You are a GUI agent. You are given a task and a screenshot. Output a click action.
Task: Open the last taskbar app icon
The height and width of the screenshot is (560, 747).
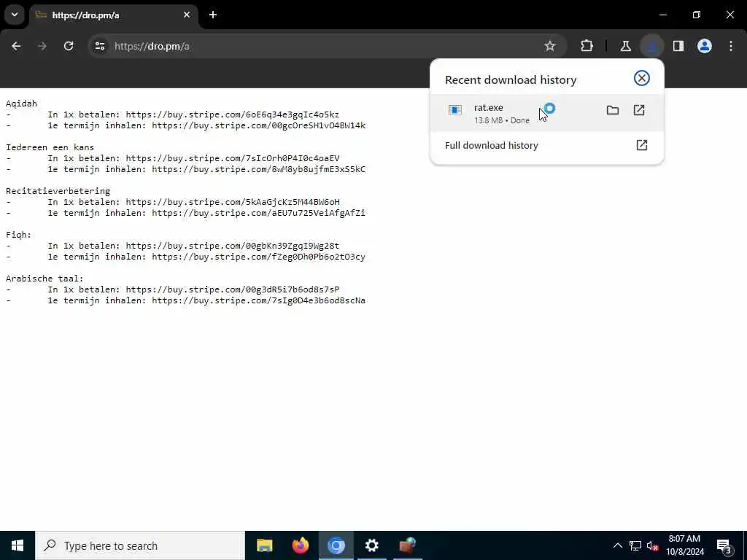[x=407, y=545]
